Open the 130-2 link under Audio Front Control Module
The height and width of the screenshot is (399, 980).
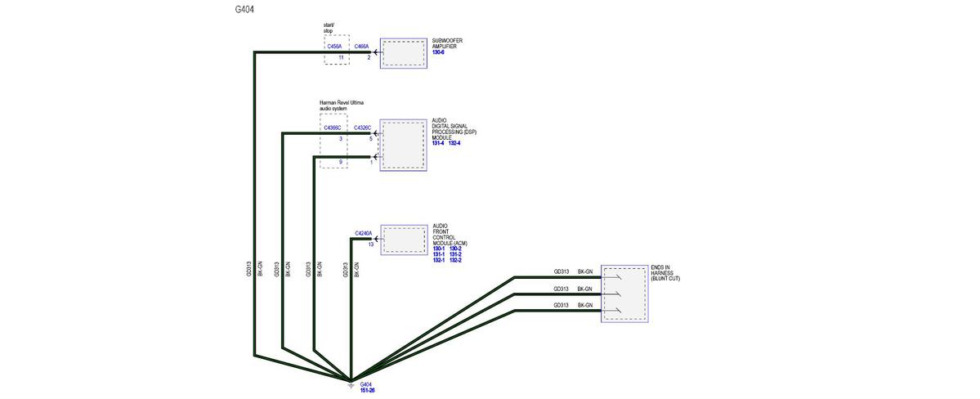(455, 249)
